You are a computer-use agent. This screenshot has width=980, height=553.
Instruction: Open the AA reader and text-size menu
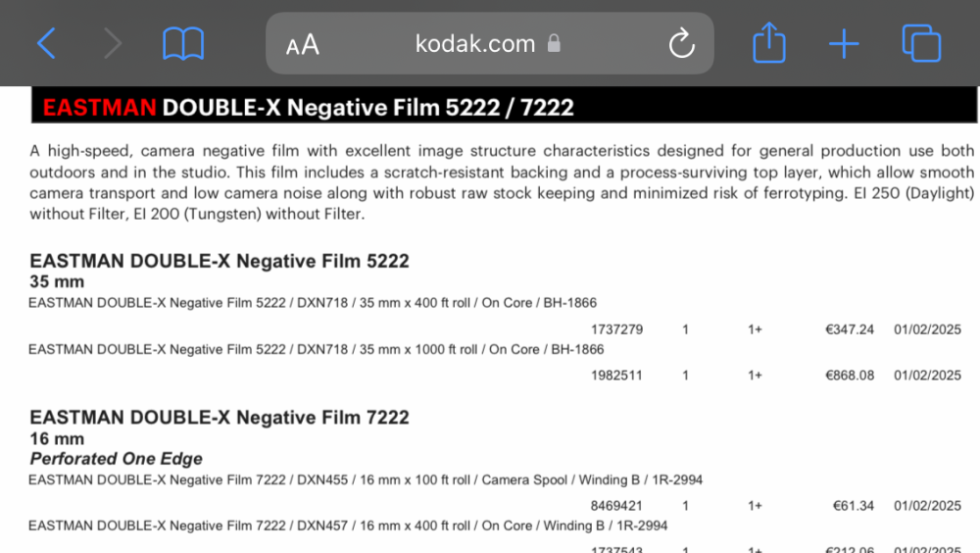click(x=303, y=45)
